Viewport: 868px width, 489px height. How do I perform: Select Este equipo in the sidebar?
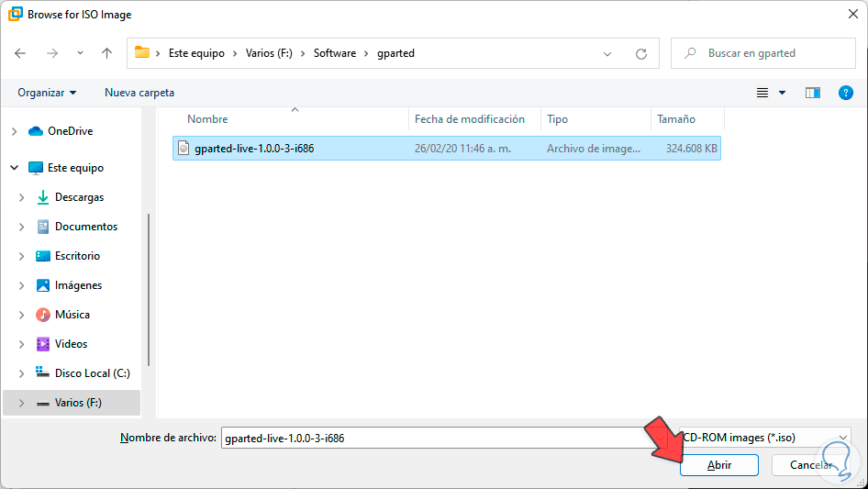tap(75, 168)
